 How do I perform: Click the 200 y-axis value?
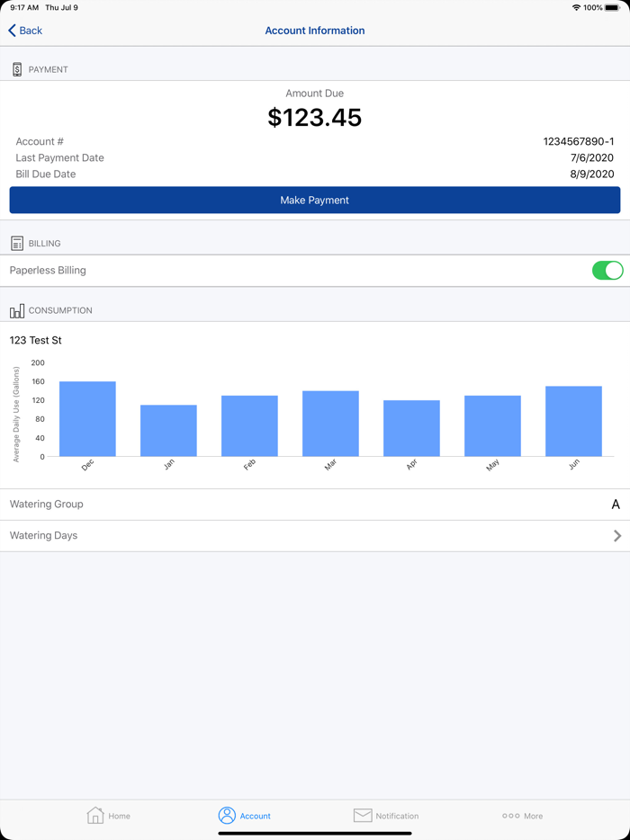point(38,362)
